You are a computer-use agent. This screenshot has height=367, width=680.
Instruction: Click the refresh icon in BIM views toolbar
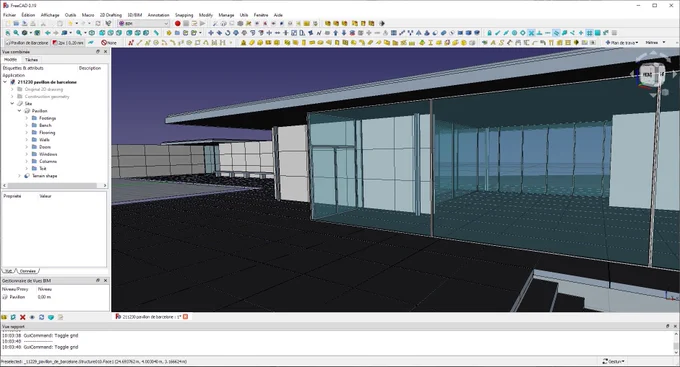(42, 317)
